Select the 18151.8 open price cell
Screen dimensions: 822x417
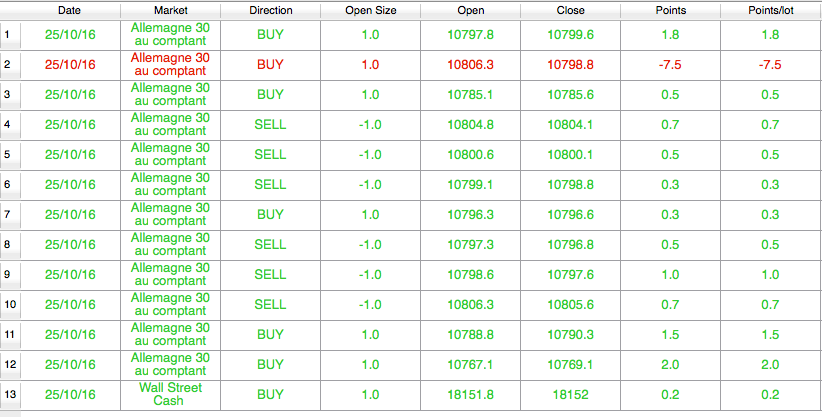470,394
